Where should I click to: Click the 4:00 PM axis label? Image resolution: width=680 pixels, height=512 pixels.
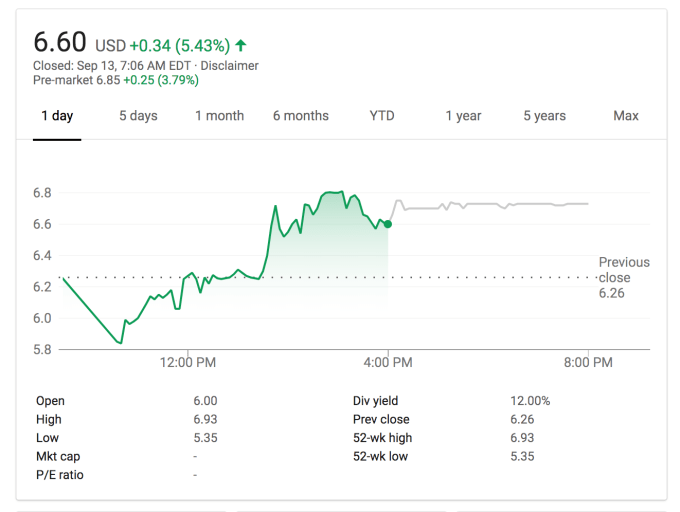click(x=388, y=363)
